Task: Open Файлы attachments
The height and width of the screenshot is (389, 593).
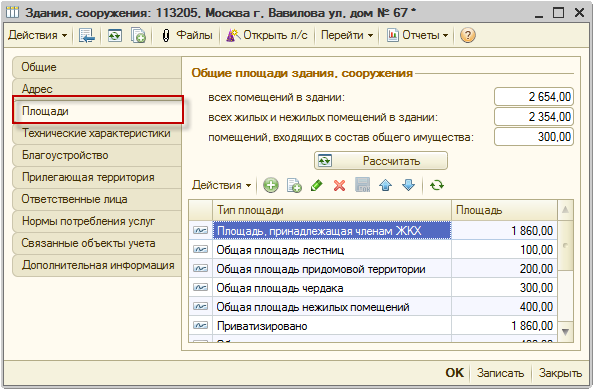Action: pos(187,35)
